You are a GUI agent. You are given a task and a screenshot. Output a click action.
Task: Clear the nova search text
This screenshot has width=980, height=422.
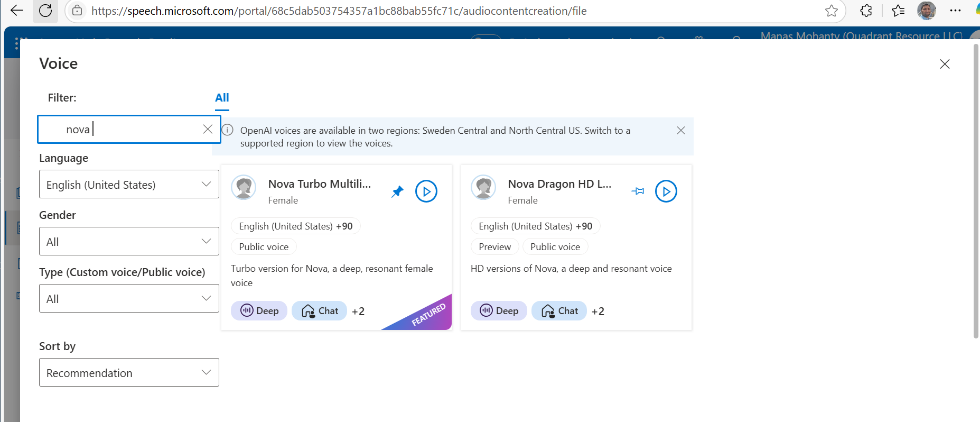(x=208, y=129)
